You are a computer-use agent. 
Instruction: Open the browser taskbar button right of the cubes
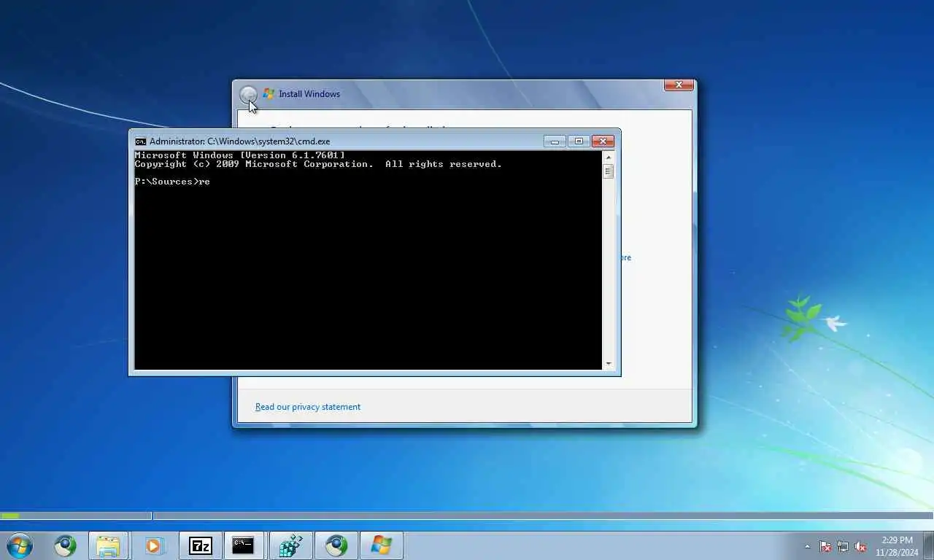click(336, 545)
